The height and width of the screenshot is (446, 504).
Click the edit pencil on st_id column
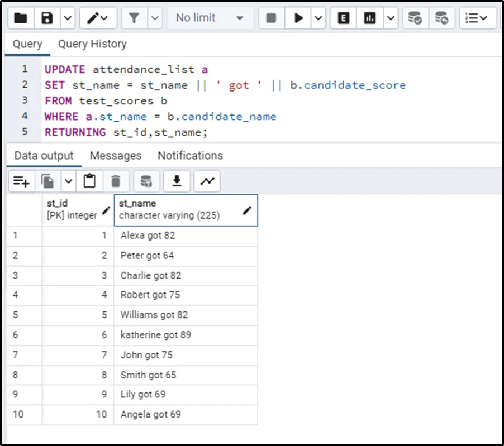(x=106, y=210)
